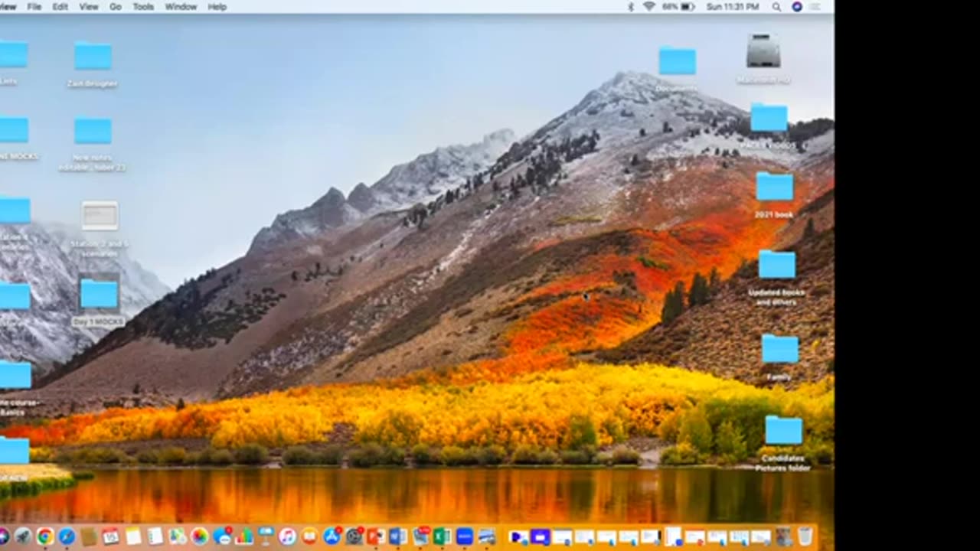Open Google Chrome in Dock
980x551 pixels.
coord(45,536)
